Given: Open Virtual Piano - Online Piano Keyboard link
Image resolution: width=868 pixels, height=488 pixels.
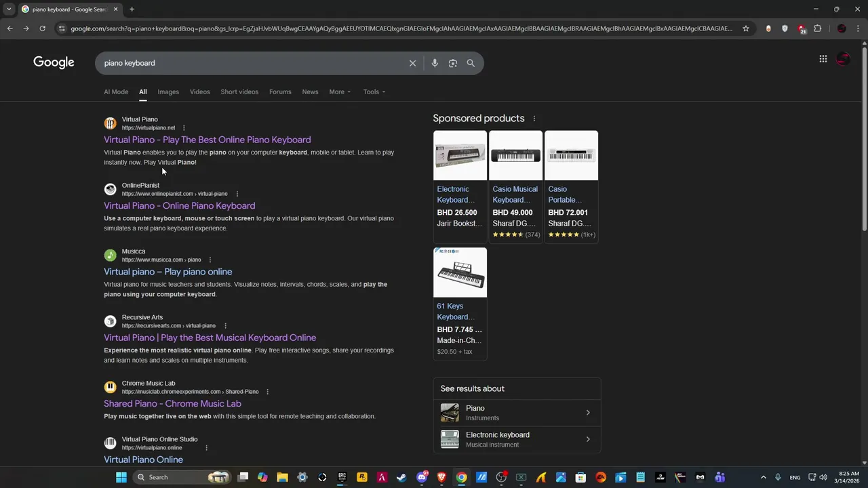Looking at the screenshot, I should pos(180,205).
